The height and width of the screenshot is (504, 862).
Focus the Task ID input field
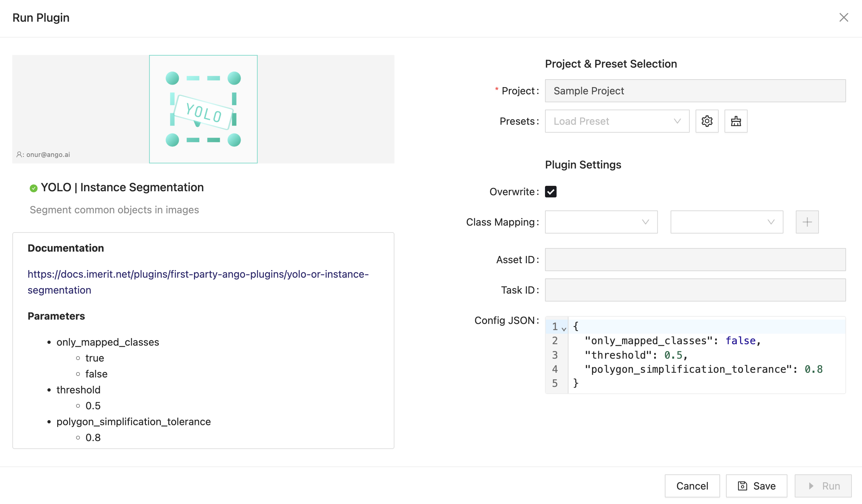695,290
